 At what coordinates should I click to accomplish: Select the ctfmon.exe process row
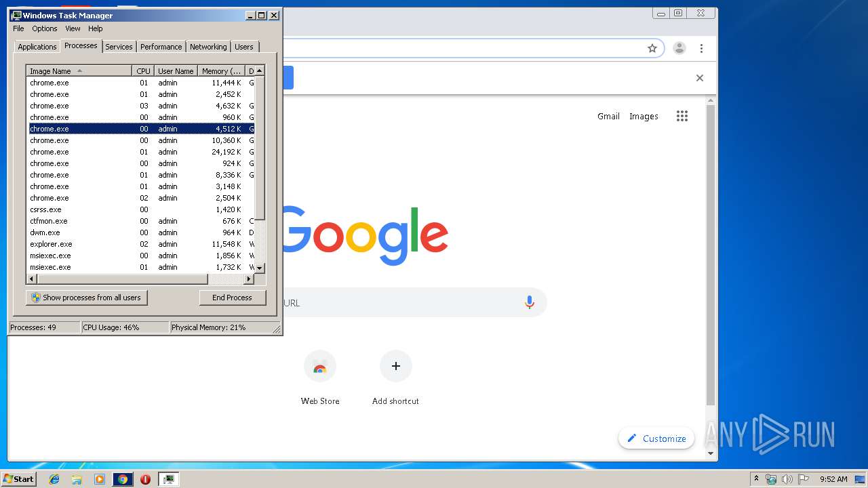tap(140, 221)
